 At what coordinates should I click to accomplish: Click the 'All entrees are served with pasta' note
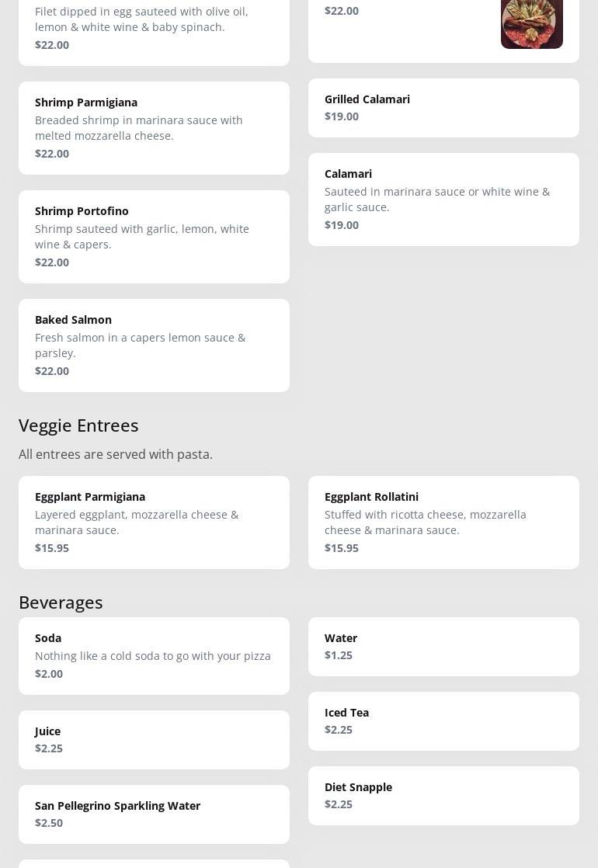point(116,454)
